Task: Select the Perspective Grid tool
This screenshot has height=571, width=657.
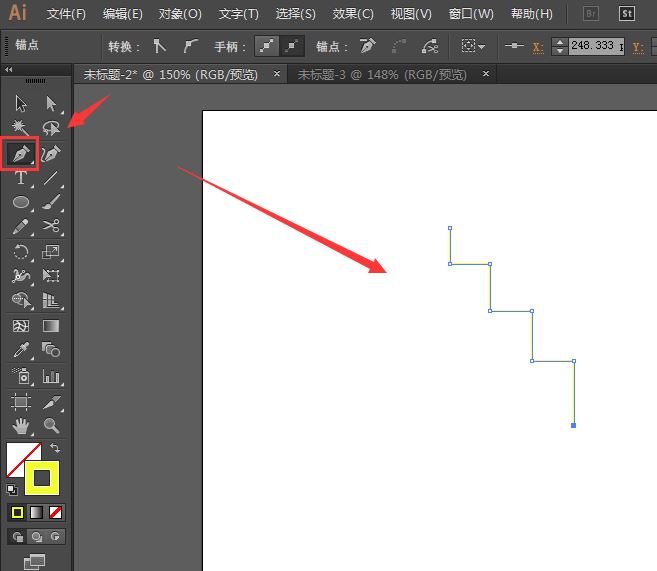Action: point(51,300)
